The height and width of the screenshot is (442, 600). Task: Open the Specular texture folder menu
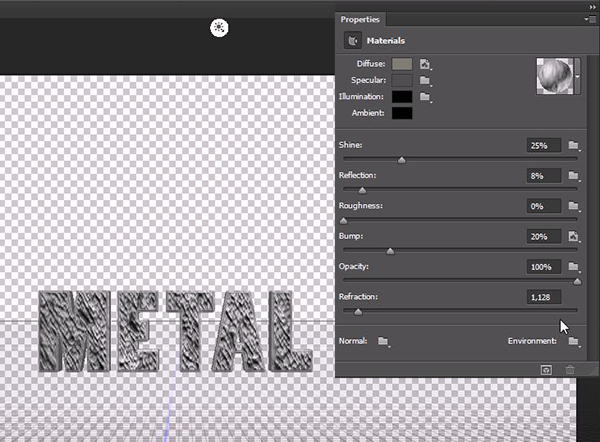pos(425,80)
